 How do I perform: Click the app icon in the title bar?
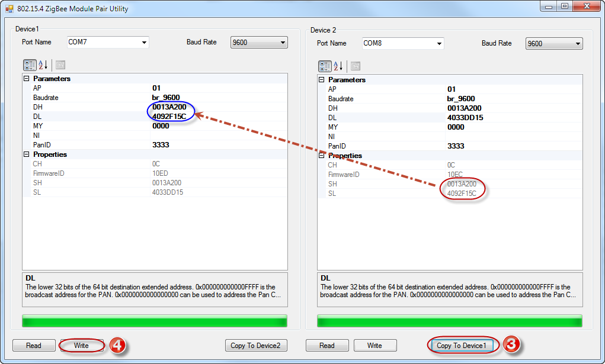coord(9,8)
